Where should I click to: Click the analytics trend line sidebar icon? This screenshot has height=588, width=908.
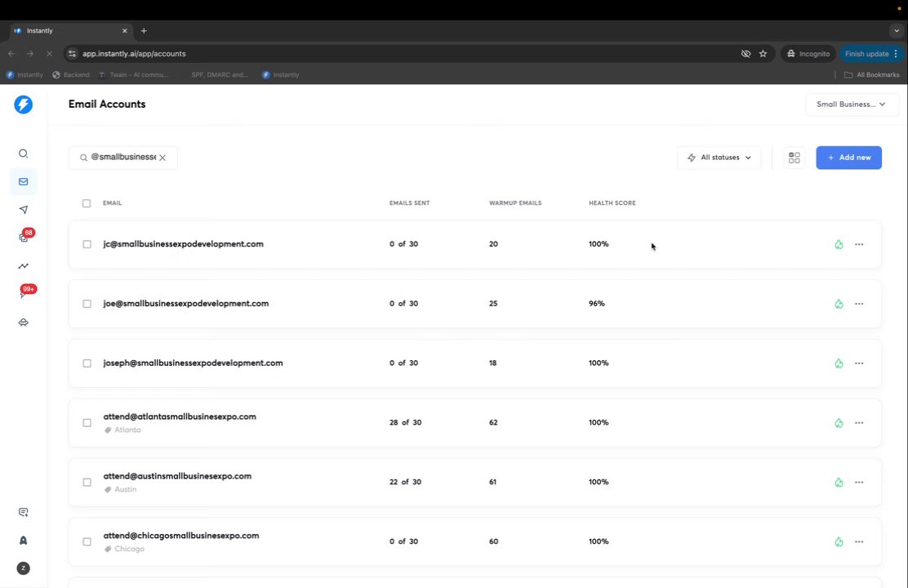click(24, 266)
